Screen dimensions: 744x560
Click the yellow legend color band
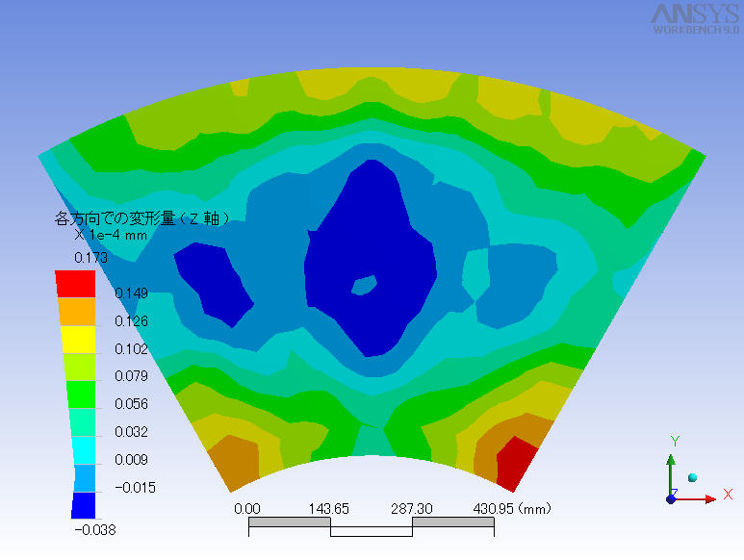click(x=79, y=340)
